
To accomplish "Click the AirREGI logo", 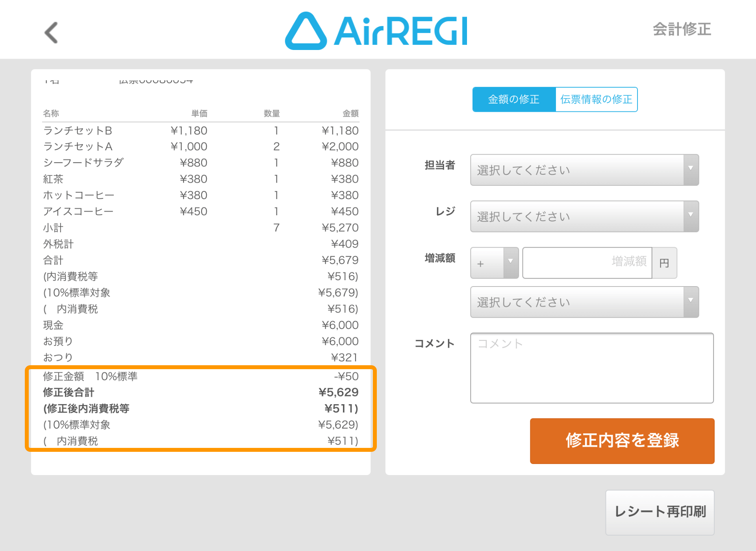I will click(x=376, y=31).
